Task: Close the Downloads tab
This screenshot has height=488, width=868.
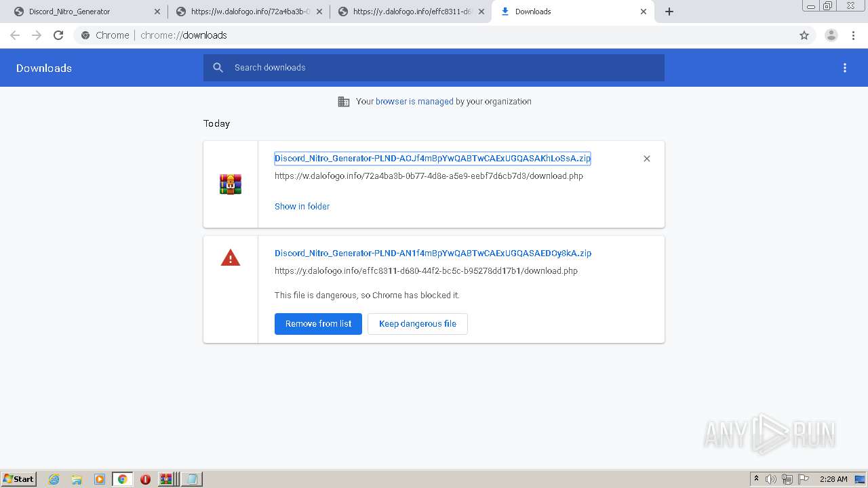Action: 644,12
